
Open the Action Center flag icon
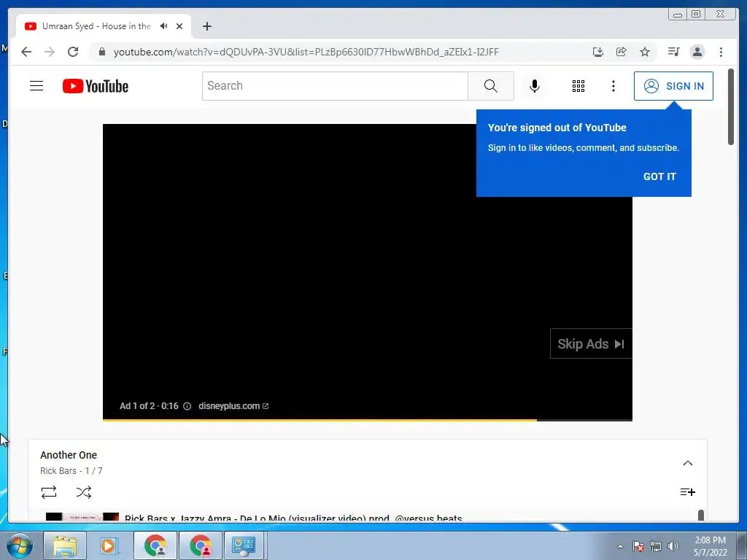point(638,546)
